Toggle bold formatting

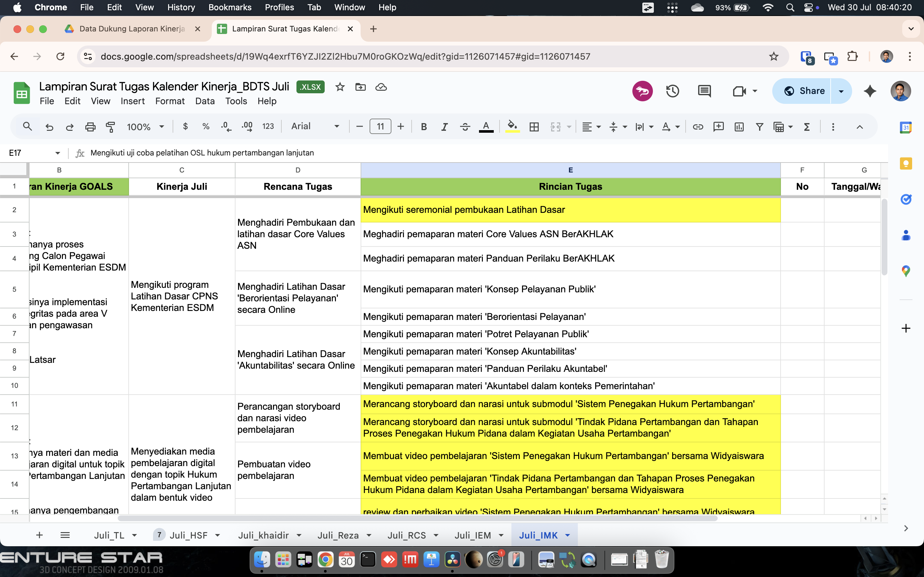pyautogui.click(x=424, y=127)
